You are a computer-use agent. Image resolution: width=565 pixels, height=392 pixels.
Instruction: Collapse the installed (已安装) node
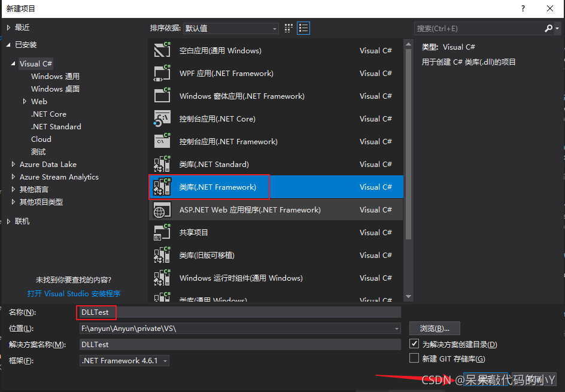pyautogui.click(x=8, y=45)
